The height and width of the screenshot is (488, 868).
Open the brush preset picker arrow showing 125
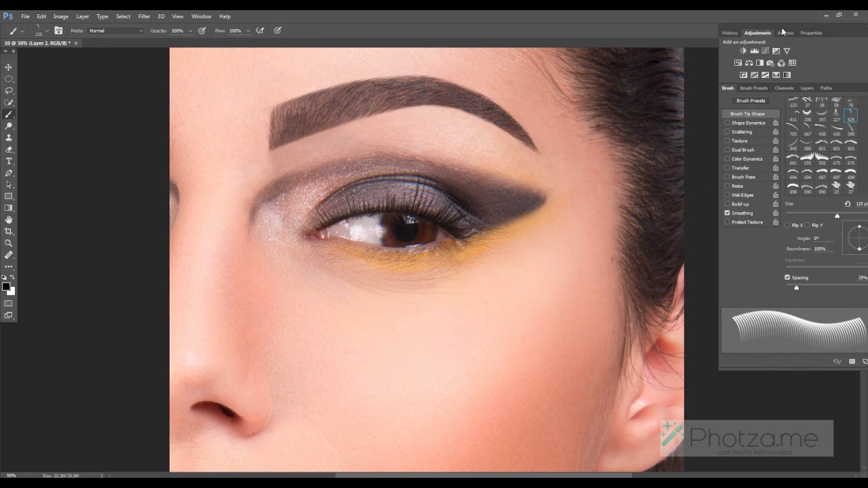click(x=47, y=30)
